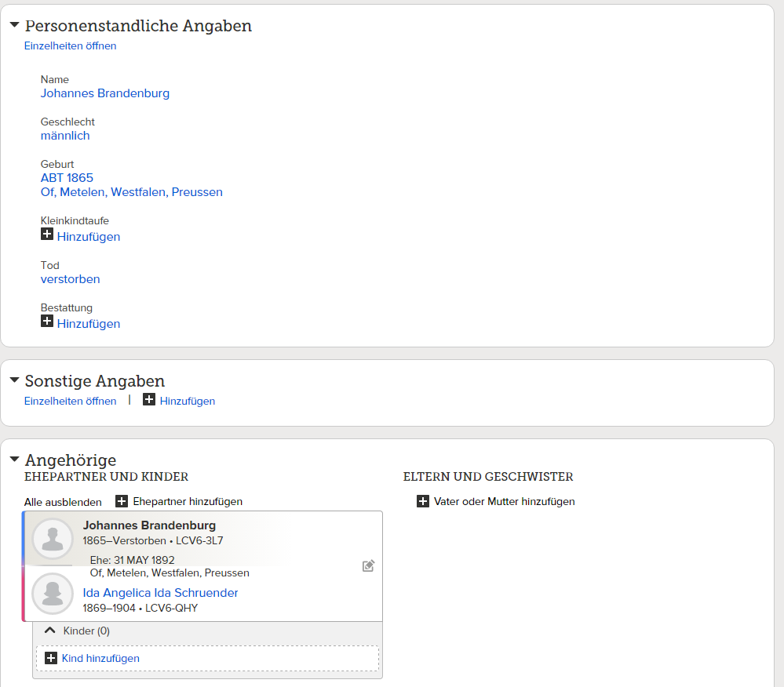The image size is (784, 687).
Task: Click the Kind hinzufügen link
Action: (x=100, y=659)
